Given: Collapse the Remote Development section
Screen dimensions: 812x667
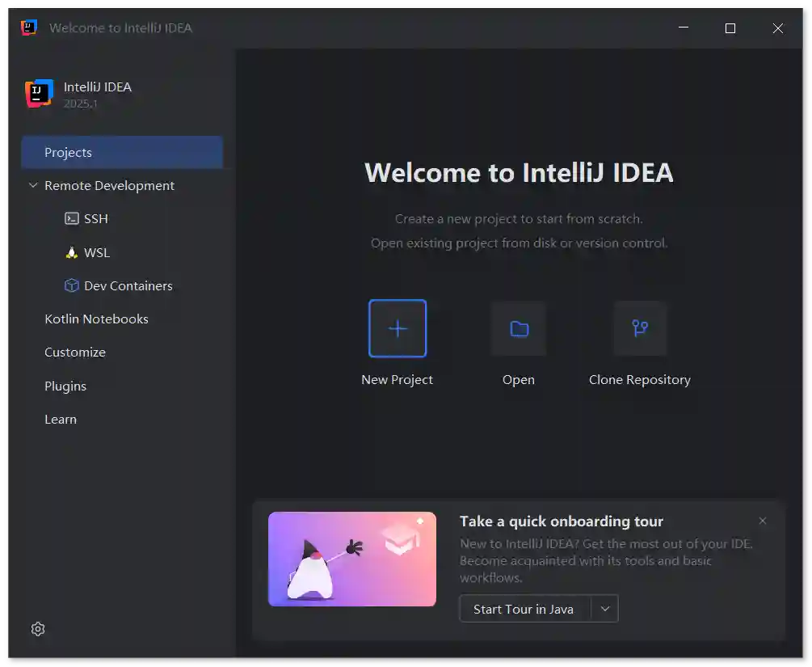Looking at the screenshot, I should [33, 186].
